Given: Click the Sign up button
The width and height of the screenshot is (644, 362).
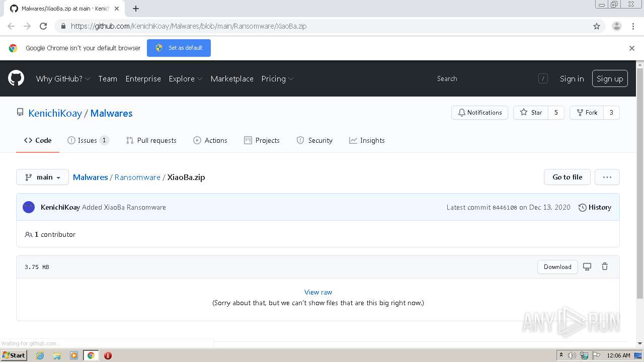Looking at the screenshot, I should (610, 78).
